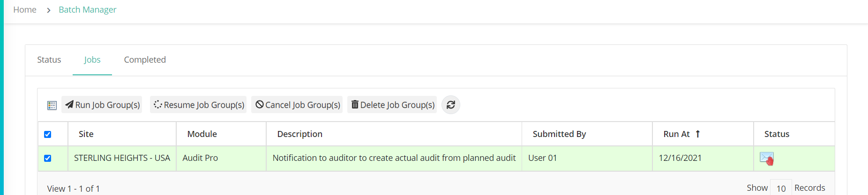The width and height of the screenshot is (868, 195).
Task: Click Delete Job Group(s) trash button
Action: point(392,105)
